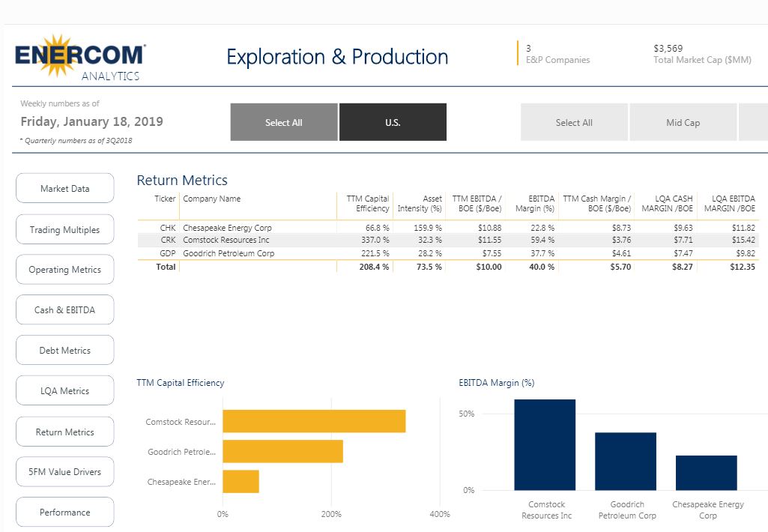Go to Operating Metrics page
This screenshot has width=768, height=532.
tap(64, 270)
